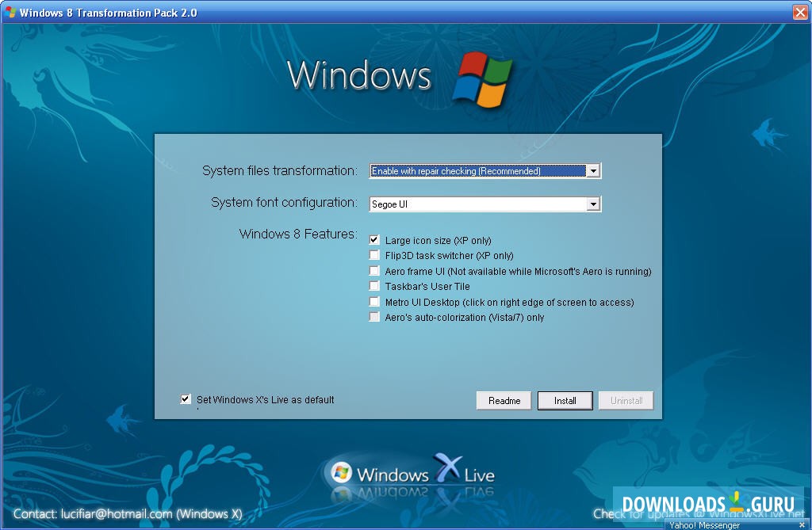Click the System font configuration label
The height and width of the screenshot is (530, 812).
pos(284,202)
